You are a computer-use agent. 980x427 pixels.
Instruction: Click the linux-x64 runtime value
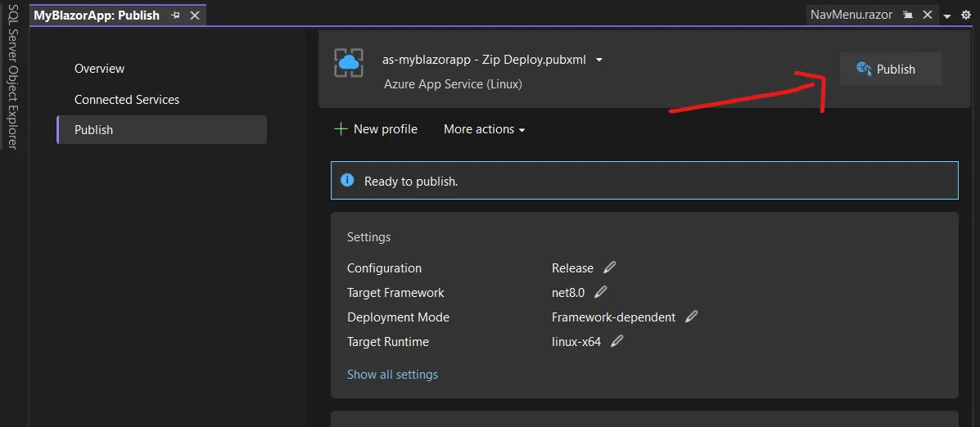click(x=576, y=341)
